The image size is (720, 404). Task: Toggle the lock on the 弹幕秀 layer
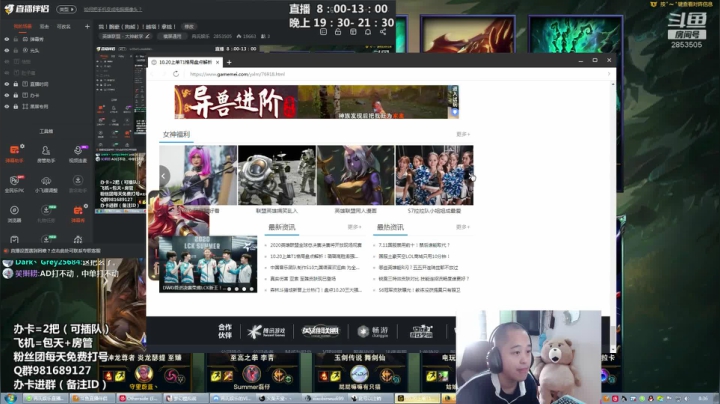pos(16,39)
